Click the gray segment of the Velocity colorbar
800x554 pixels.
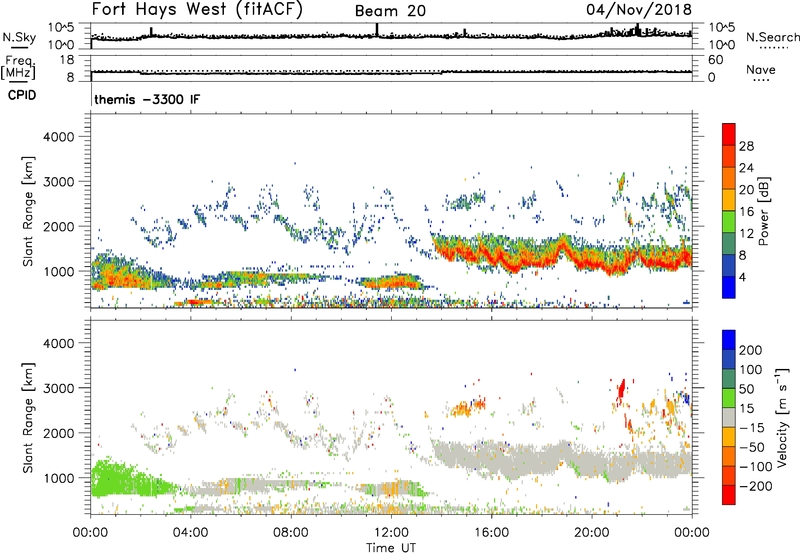pos(729,418)
